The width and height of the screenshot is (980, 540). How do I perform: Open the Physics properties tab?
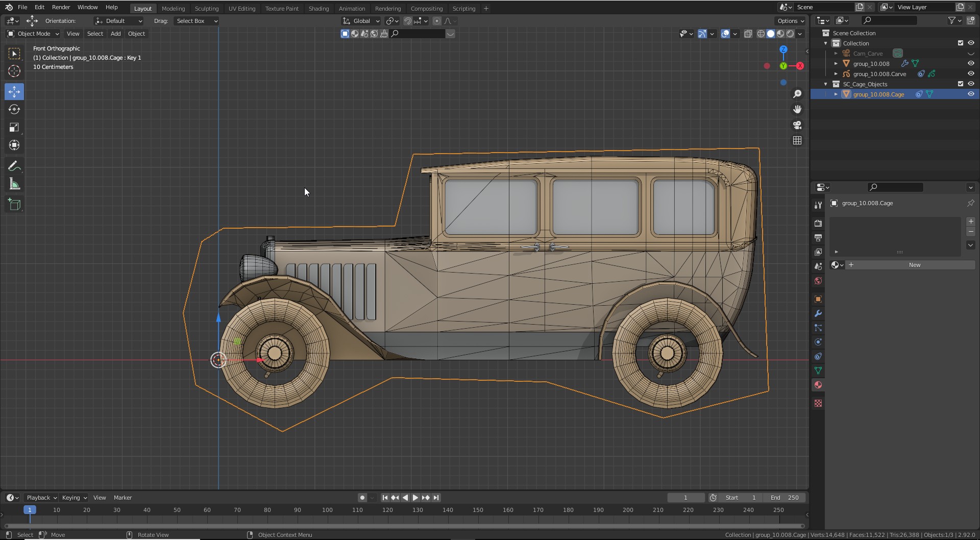(x=818, y=342)
